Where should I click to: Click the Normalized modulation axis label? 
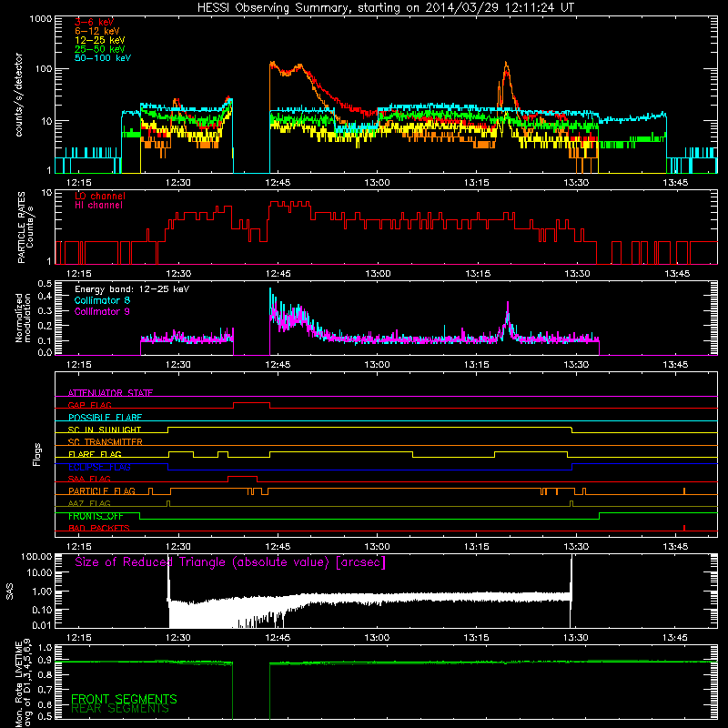click(24, 318)
